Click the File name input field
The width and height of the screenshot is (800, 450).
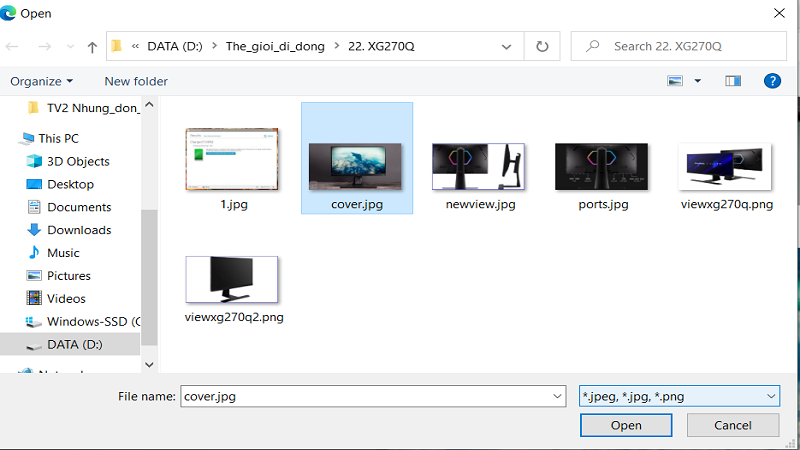[x=366, y=396]
